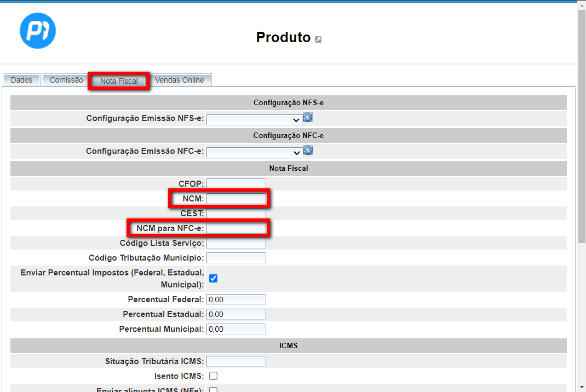Click the blue P logo icon
586x392 pixels.
[38, 30]
